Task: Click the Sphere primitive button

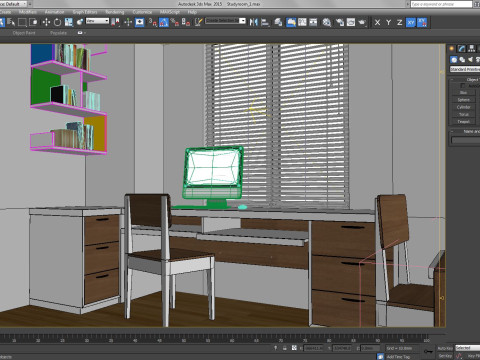Action: pos(463,100)
